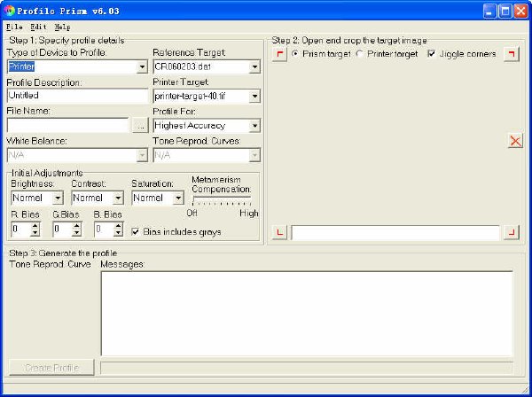532x397 pixels.
Task: Decrease the R. Bias value
Action: click(35, 232)
